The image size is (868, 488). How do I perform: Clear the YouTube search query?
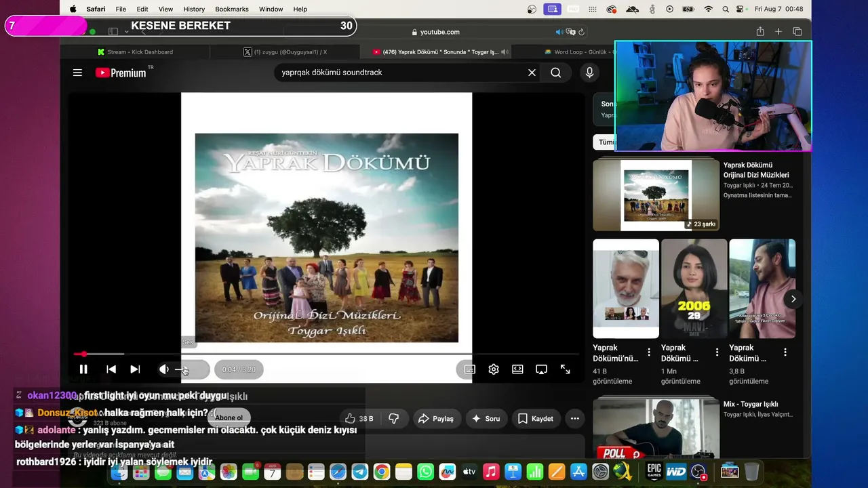[x=532, y=73]
